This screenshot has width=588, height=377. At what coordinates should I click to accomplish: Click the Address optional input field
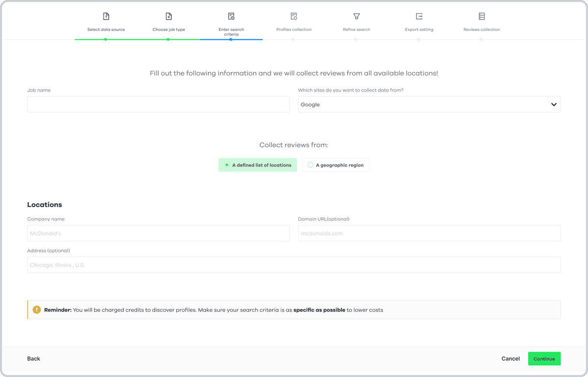tap(294, 264)
